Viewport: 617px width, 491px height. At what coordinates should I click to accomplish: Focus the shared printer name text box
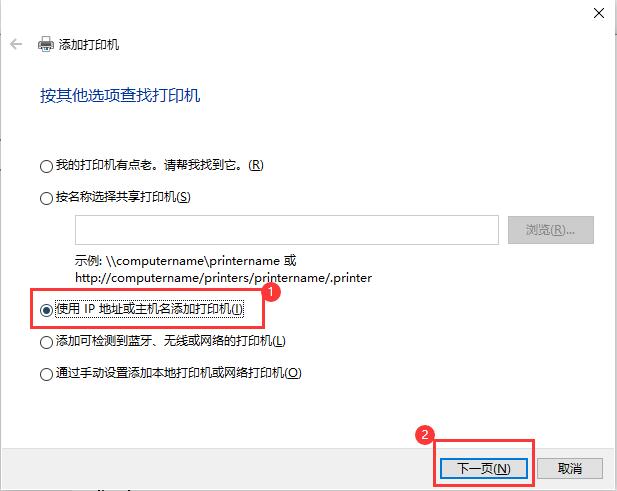tap(287, 230)
